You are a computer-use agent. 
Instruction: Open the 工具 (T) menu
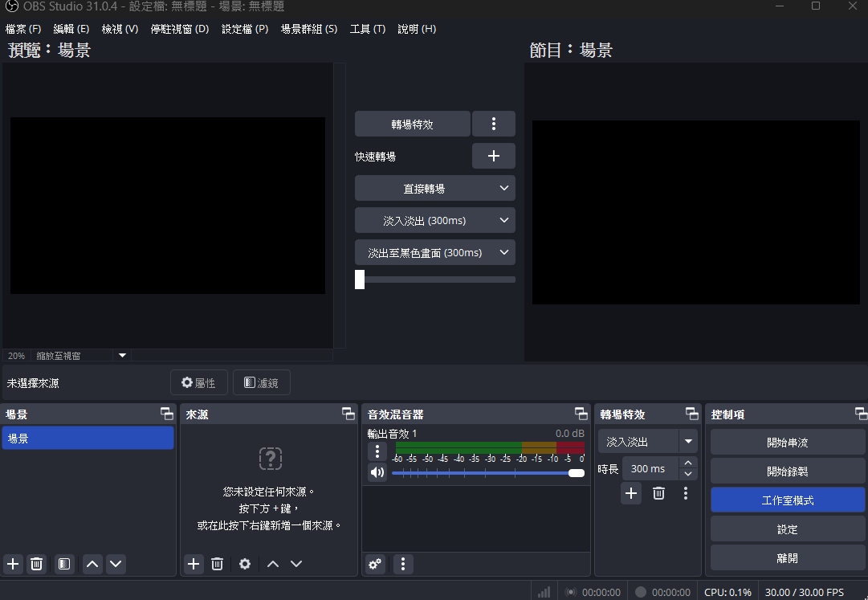click(367, 29)
